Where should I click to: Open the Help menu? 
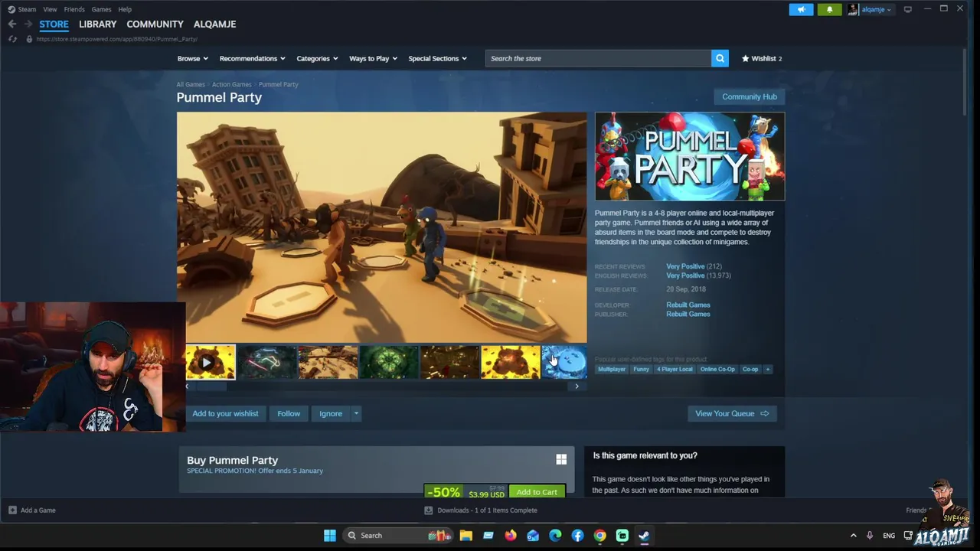[x=125, y=9]
